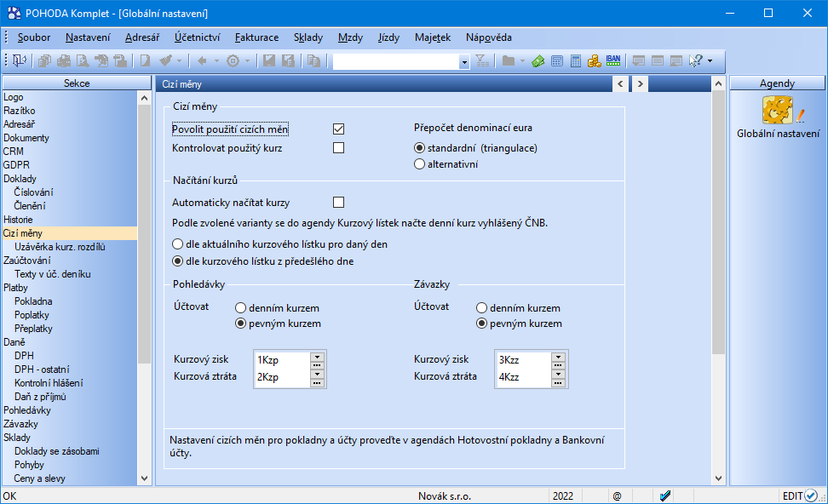828x504 pixels.
Task: Click the grey folder toolbar icon
Action: [x=508, y=61]
